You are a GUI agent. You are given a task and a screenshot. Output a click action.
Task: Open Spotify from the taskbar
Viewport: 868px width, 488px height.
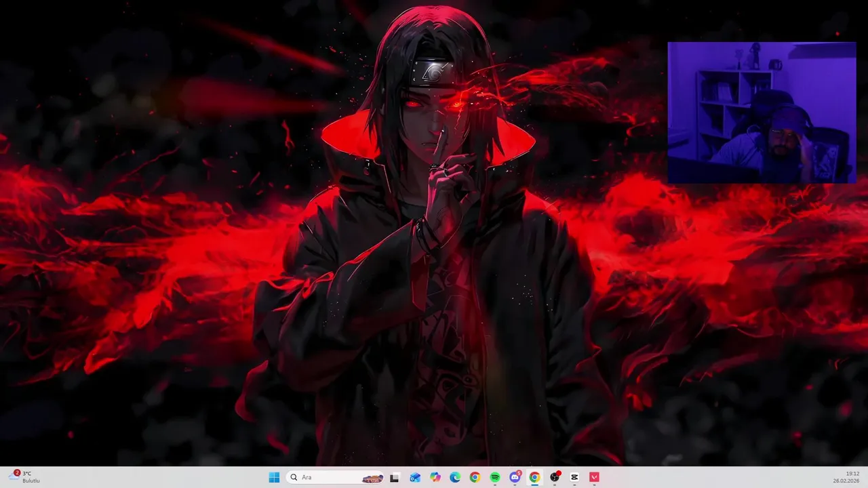495,477
